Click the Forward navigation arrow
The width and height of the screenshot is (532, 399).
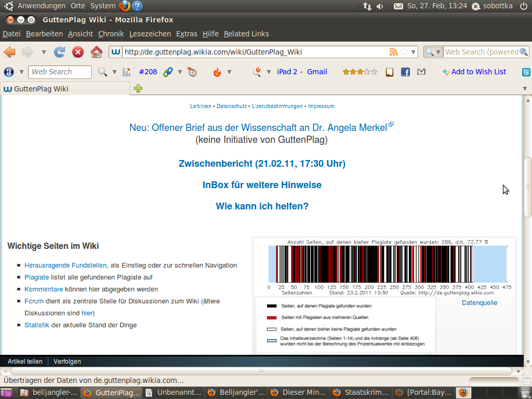(28, 52)
